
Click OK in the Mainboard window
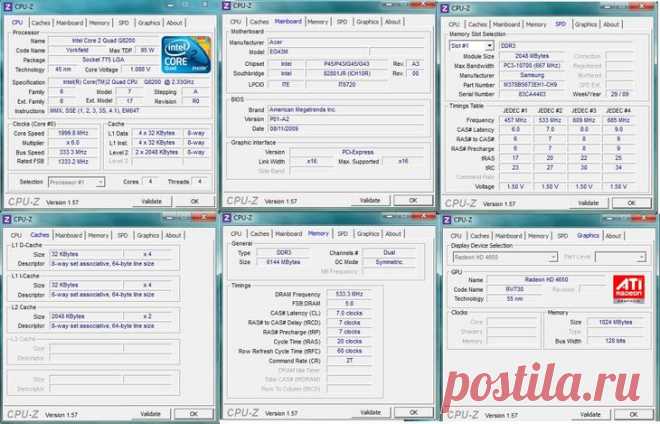413,200
